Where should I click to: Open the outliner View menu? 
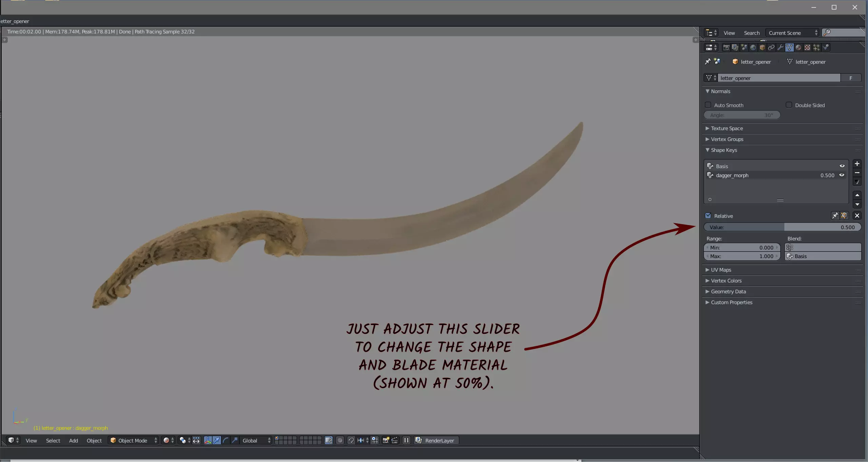[729, 33]
